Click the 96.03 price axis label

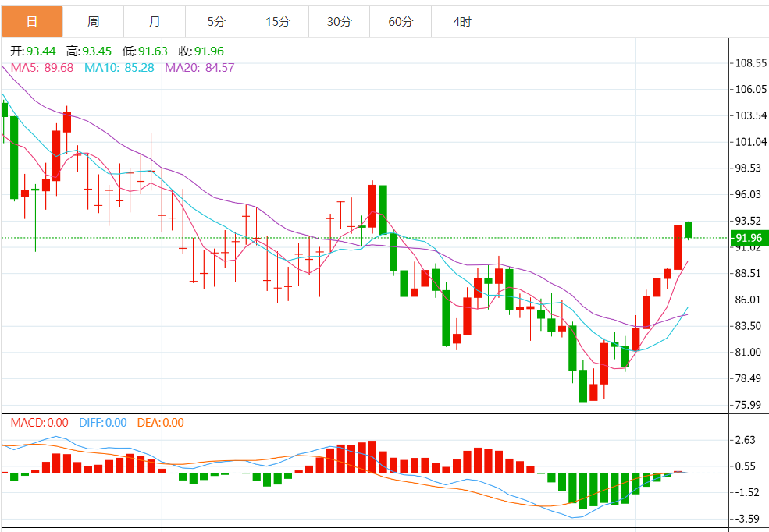748,194
